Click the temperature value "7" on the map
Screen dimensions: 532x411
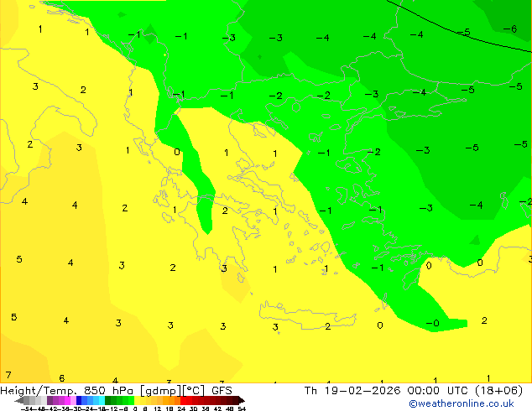coord(8,375)
